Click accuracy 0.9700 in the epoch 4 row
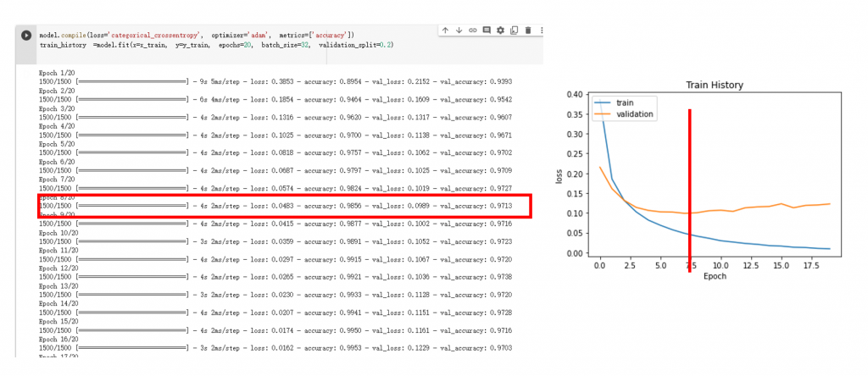868x376 pixels. [x=330, y=135]
